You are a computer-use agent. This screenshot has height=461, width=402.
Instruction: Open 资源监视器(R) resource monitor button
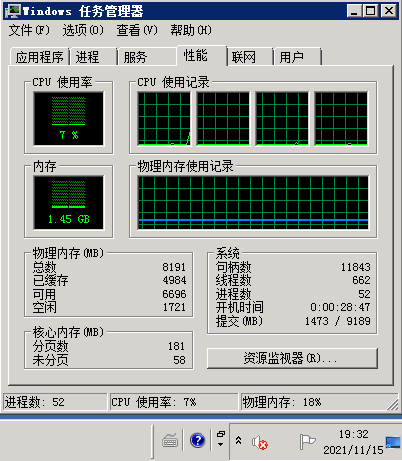point(292,358)
